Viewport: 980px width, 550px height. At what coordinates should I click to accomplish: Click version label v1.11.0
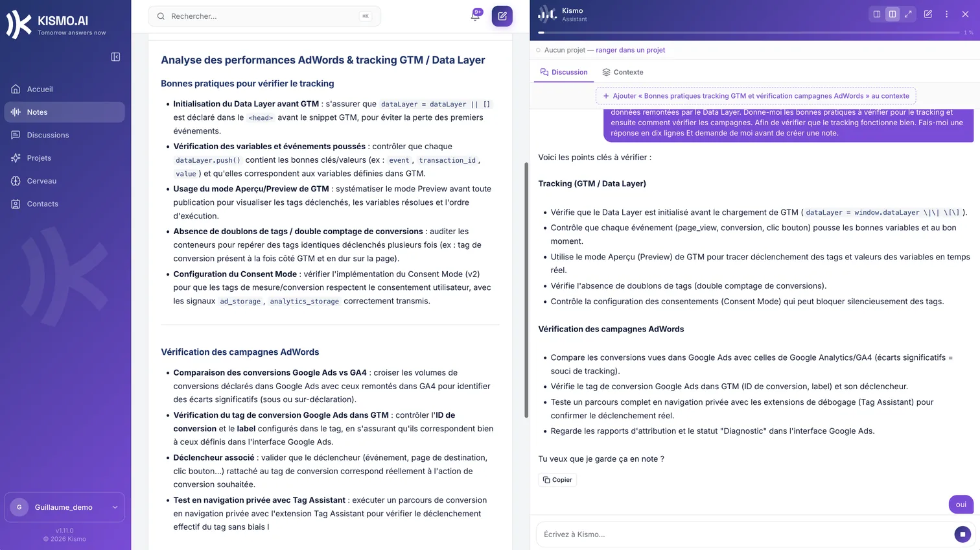65,531
